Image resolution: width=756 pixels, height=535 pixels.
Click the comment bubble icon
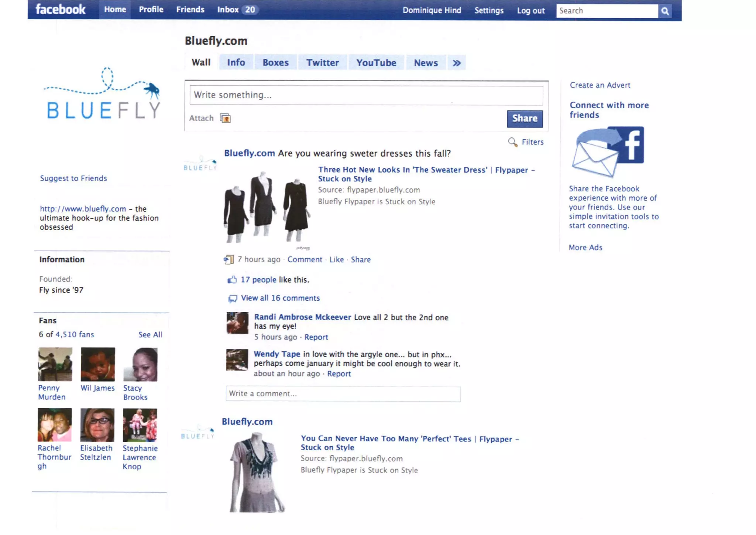pos(233,298)
